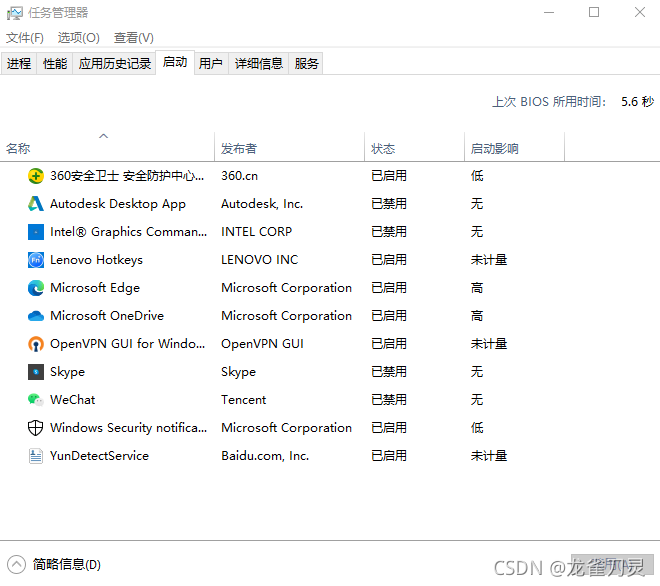Click the WeChat icon
The height and width of the screenshot is (586, 660).
click(x=36, y=400)
